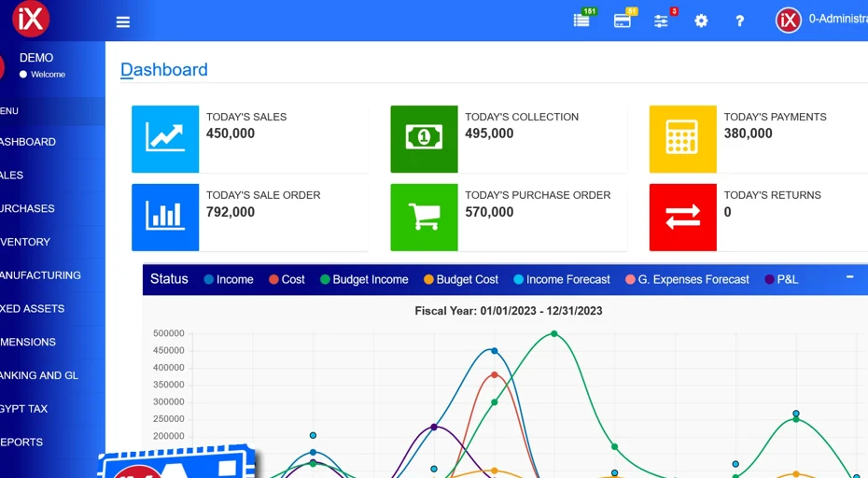
Task: Click the red Cost peak data point
Action: (x=495, y=375)
